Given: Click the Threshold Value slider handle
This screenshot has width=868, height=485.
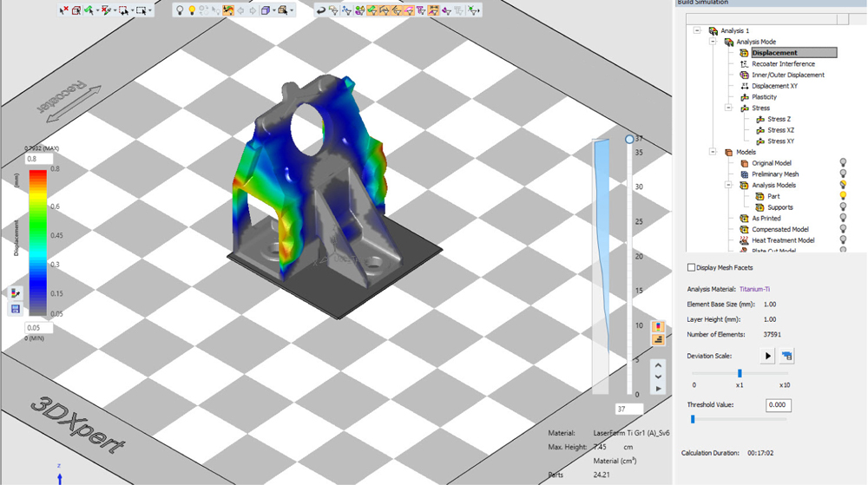Looking at the screenshot, I should coord(693,419).
